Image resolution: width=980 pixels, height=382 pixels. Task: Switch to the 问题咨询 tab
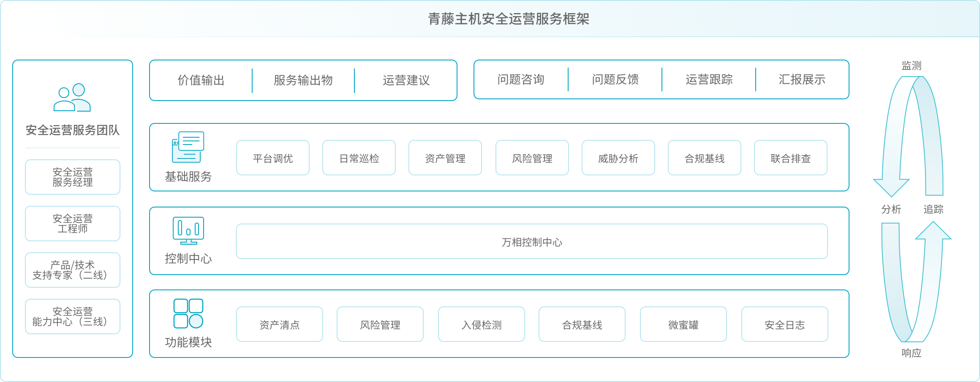521,79
